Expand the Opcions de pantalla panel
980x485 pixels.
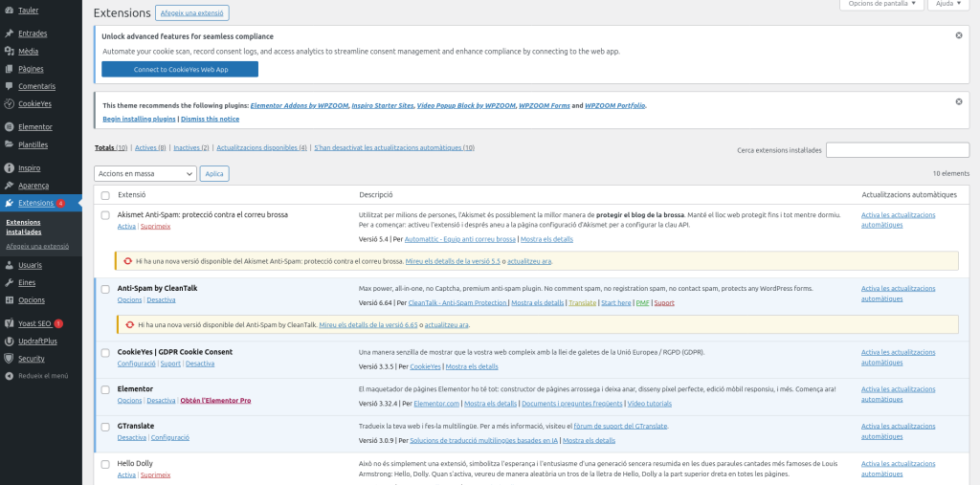coord(881,4)
